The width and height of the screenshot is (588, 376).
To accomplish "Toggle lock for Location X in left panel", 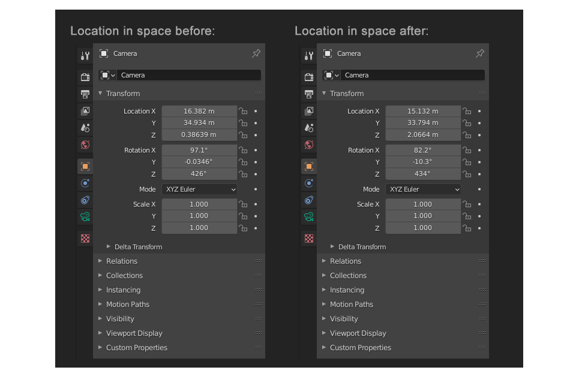I will (x=244, y=111).
